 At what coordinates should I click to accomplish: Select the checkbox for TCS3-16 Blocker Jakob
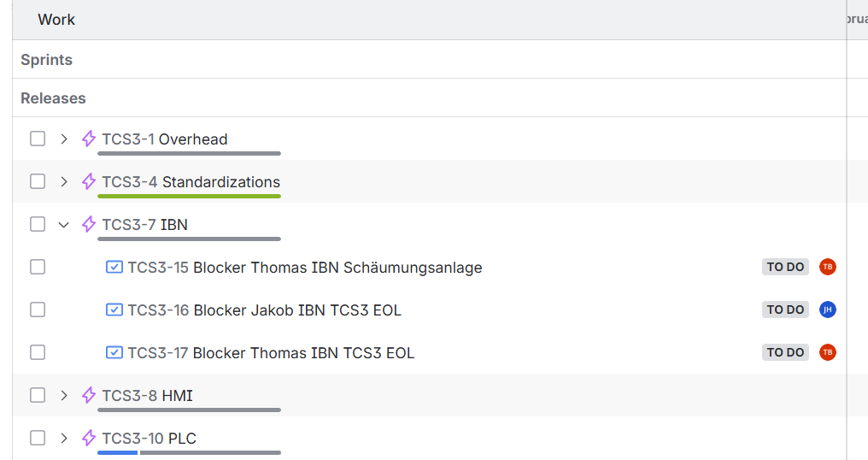38,310
